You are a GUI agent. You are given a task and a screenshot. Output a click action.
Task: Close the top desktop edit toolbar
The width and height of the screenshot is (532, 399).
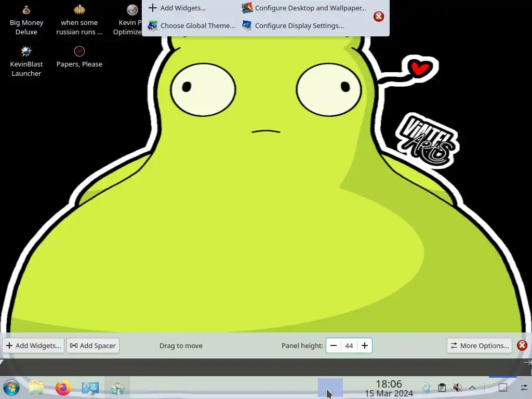coord(379,16)
